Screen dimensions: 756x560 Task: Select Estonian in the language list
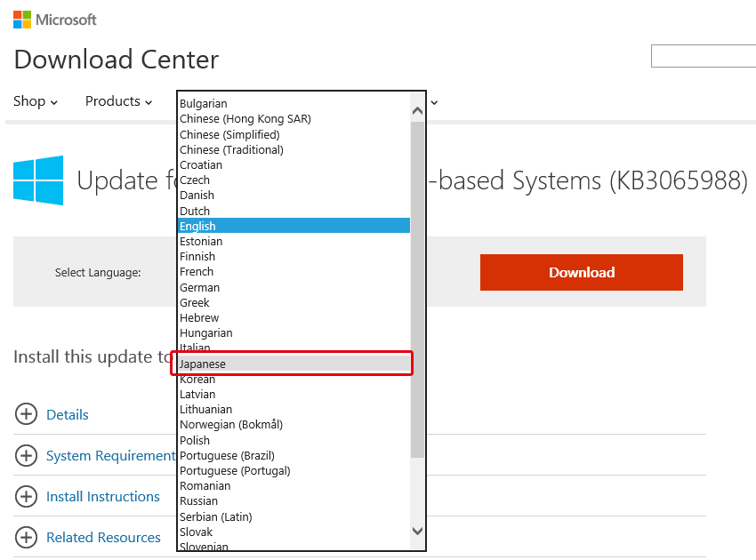pyautogui.click(x=294, y=242)
